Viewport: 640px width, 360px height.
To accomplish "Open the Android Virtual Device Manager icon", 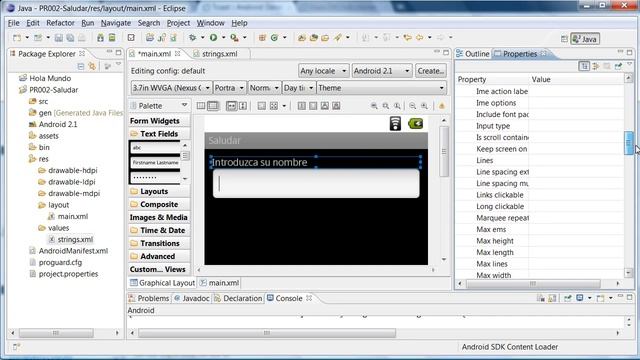I will click(112, 38).
